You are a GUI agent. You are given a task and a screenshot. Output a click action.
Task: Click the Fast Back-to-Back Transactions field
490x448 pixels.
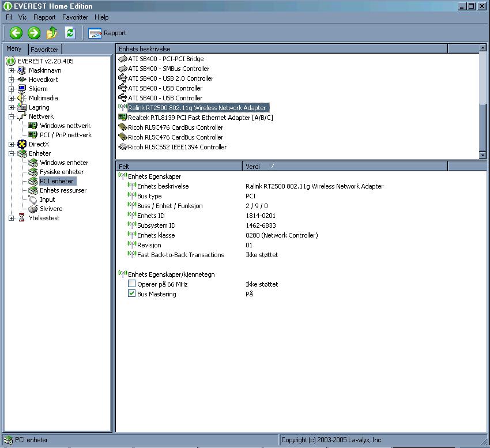click(x=180, y=255)
